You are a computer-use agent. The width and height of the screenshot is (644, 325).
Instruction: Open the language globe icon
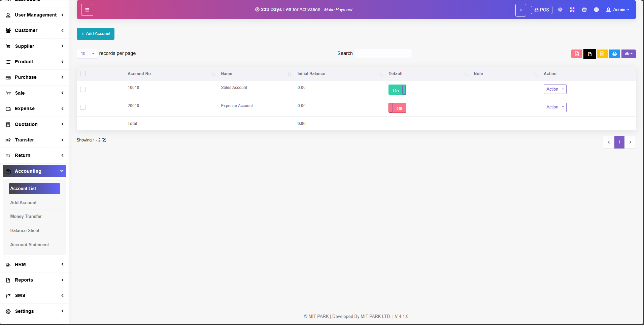(596, 10)
